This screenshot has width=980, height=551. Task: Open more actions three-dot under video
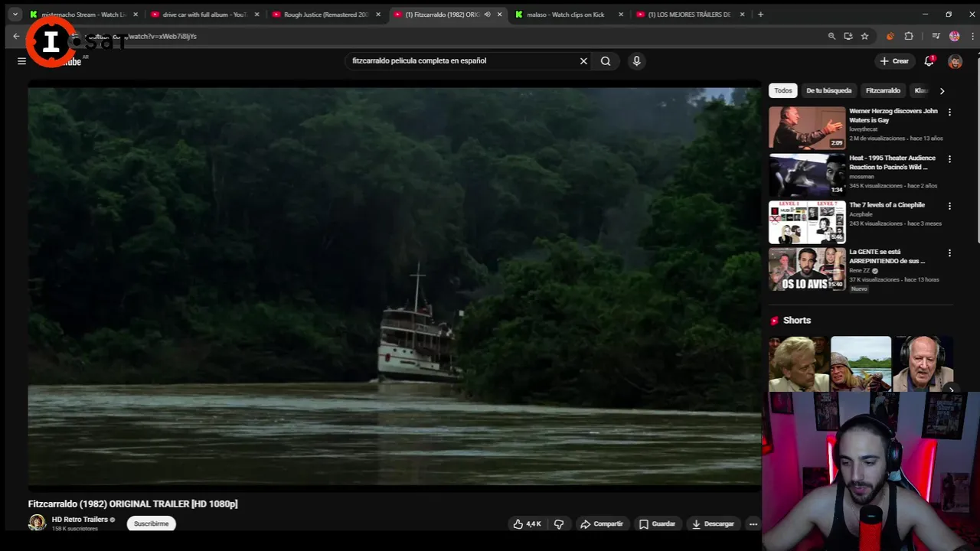point(753,523)
